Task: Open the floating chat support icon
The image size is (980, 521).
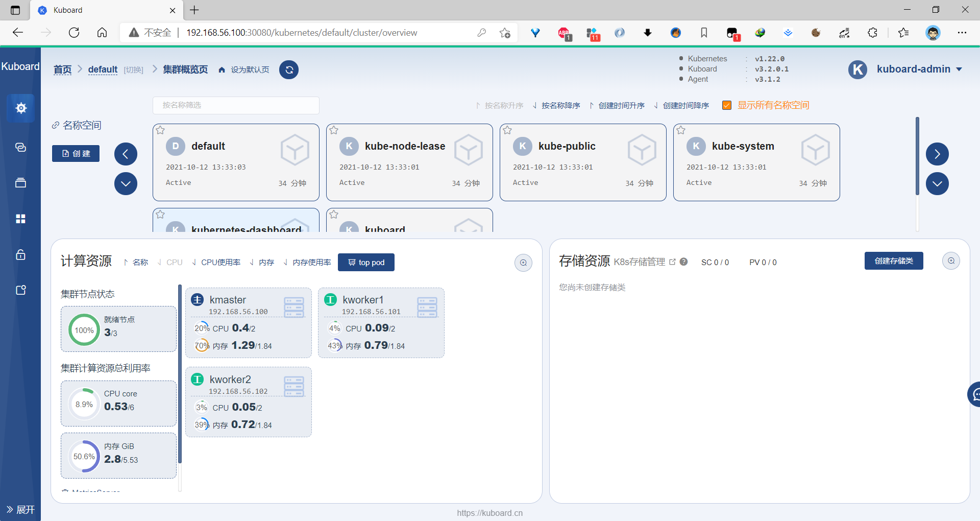Action: click(974, 394)
